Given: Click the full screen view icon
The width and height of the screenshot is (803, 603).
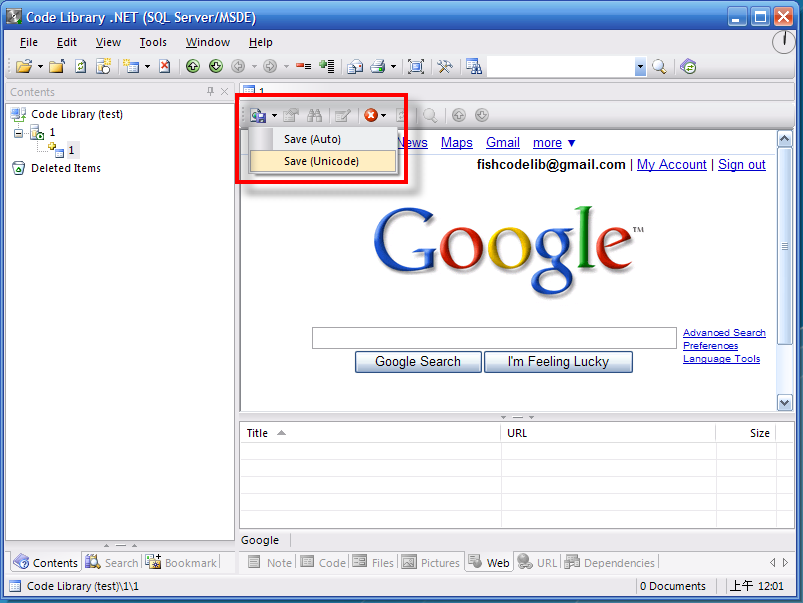Looking at the screenshot, I should pos(416,67).
